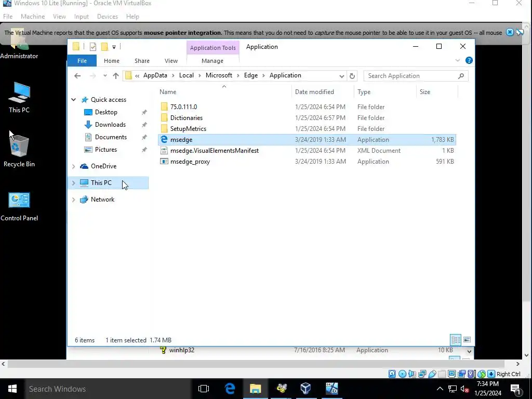The width and height of the screenshot is (532, 399).
Task: Select the msedge_proxy application file
Action: pos(307,162)
